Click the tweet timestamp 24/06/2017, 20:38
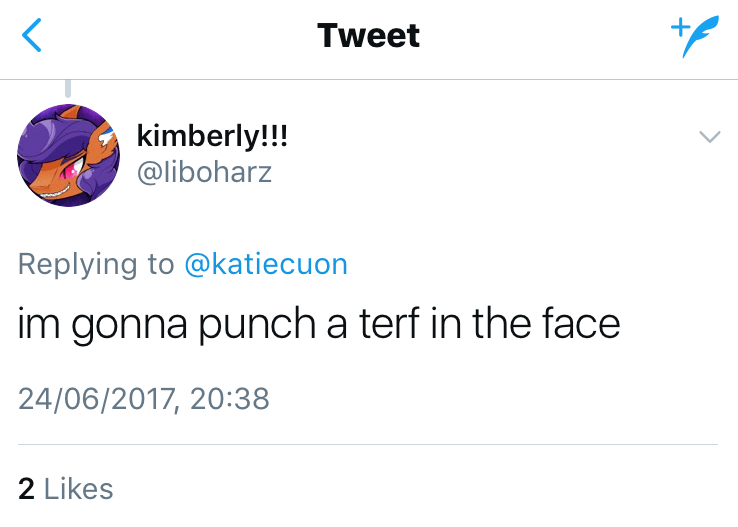This screenshot has width=738, height=527. pos(144,399)
